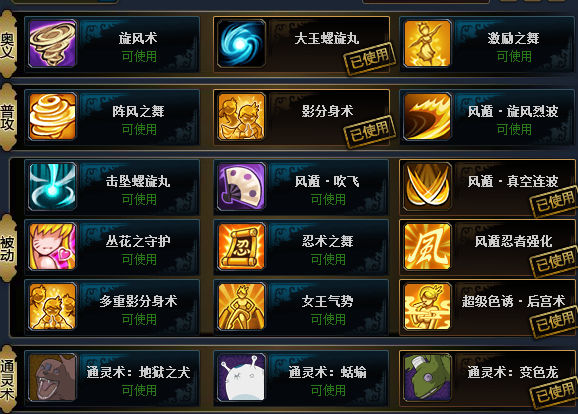Select the 忍术之舞 scroll icon
Screen dimensions: 578x414
tap(241, 247)
